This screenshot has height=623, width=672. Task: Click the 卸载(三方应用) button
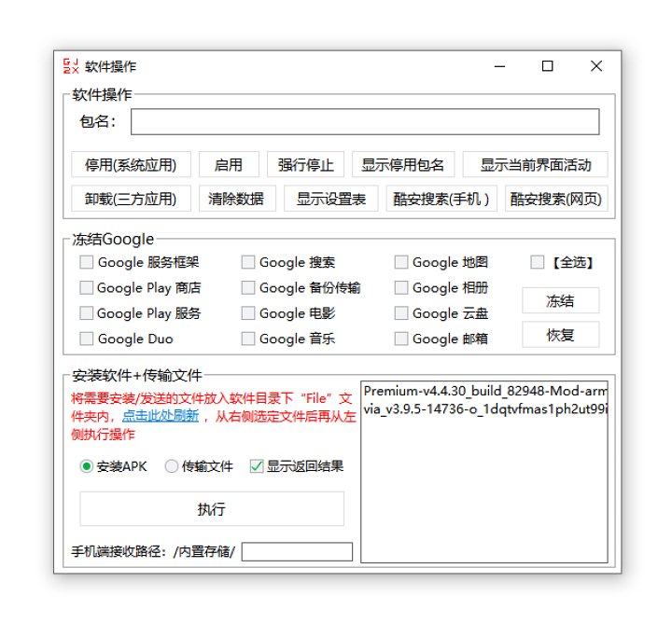click(131, 199)
